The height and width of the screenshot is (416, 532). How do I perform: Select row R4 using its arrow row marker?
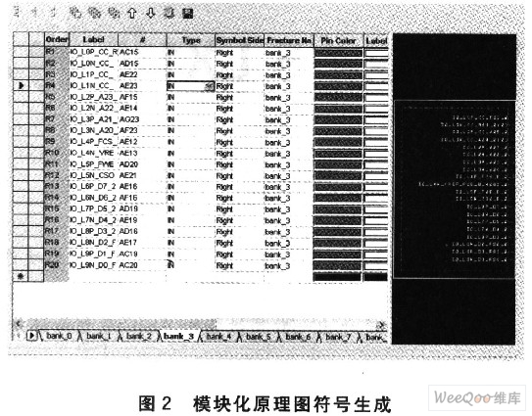[21, 85]
